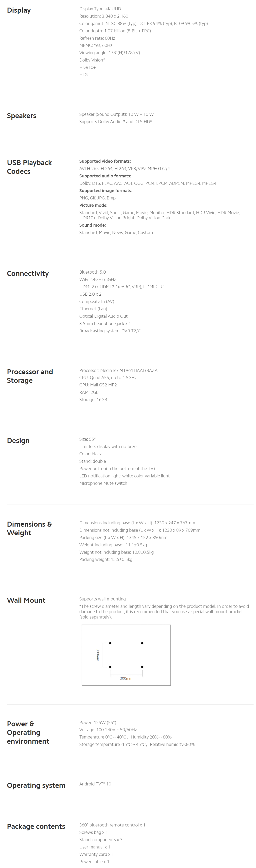Select the Dimensions & Weight heading
This screenshot has height=868, width=256.
click(30, 528)
